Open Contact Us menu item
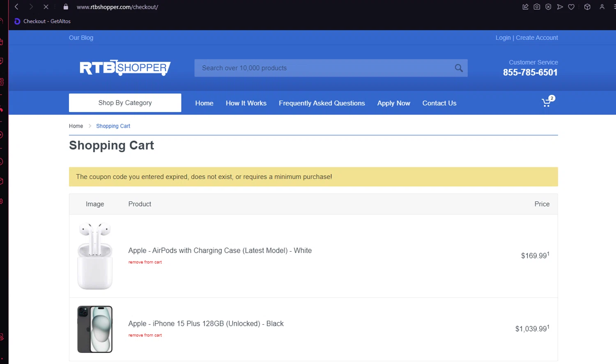The height and width of the screenshot is (364, 616). pyautogui.click(x=439, y=103)
